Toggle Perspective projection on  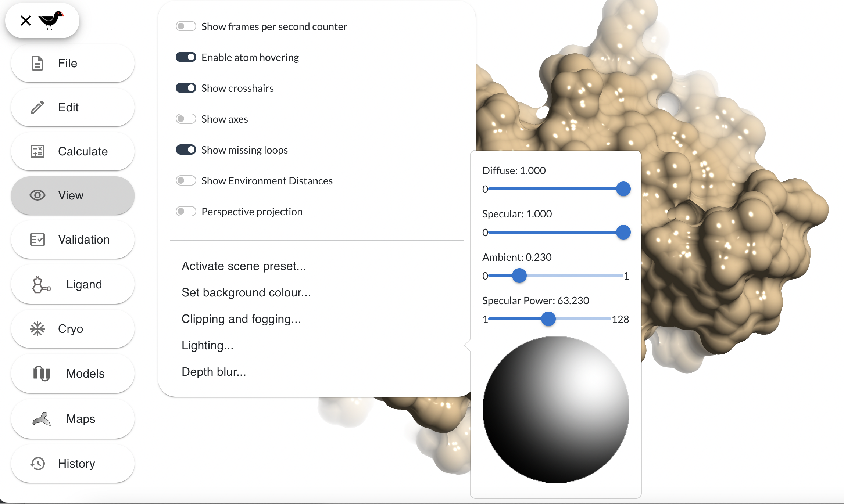tap(186, 212)
